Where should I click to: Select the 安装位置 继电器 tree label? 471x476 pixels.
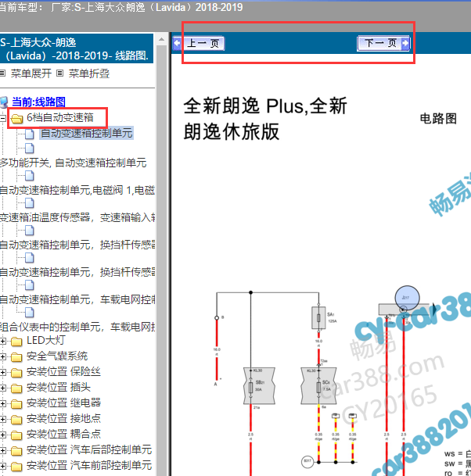tap(63, 403)
